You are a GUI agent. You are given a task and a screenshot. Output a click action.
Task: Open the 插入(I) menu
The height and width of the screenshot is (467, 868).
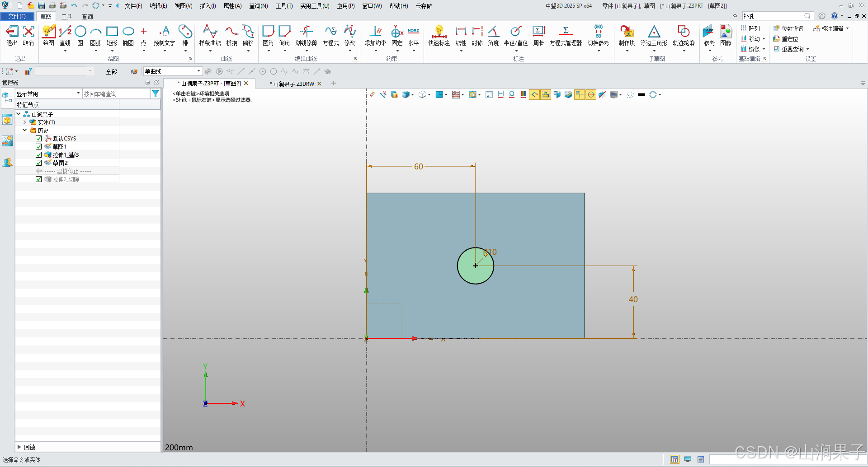[x=208, y=6]
